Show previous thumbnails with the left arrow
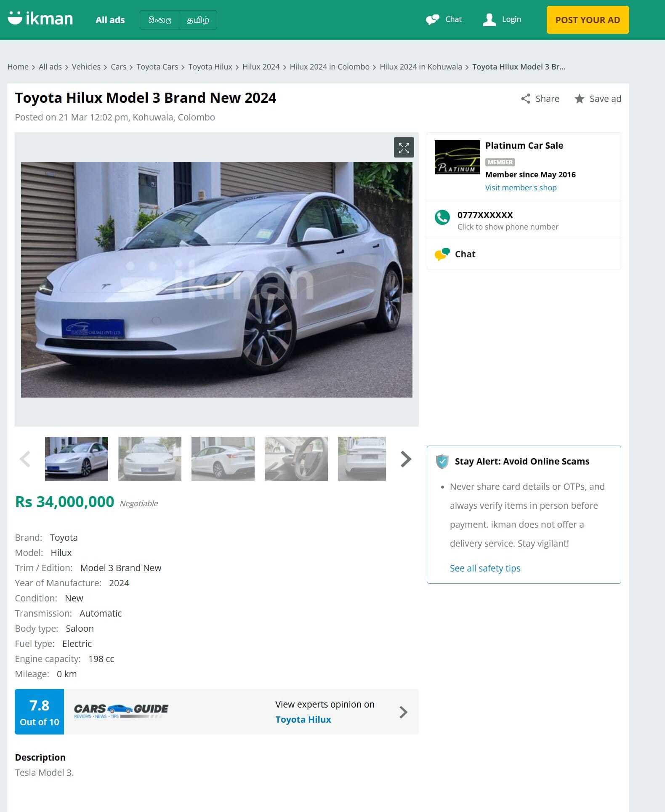Screen dimensions: 665x812 pyautogui.click(x=25, y=459)
